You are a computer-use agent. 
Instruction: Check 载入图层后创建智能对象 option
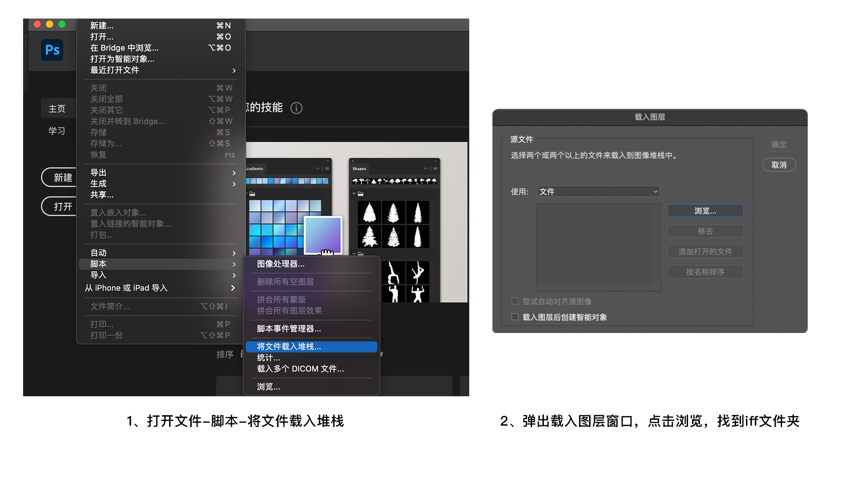(x=515, y=317)
